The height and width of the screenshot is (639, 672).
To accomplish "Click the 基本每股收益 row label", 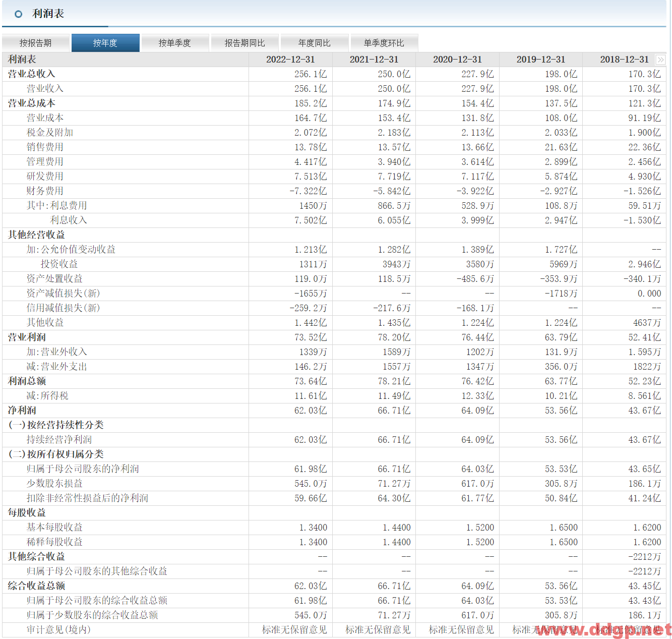I will click(54, 528).
